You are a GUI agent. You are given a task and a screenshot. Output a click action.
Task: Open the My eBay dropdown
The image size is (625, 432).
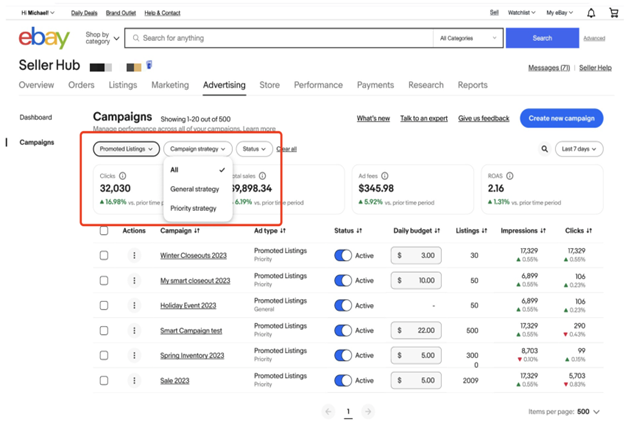[x=560, y=13]
